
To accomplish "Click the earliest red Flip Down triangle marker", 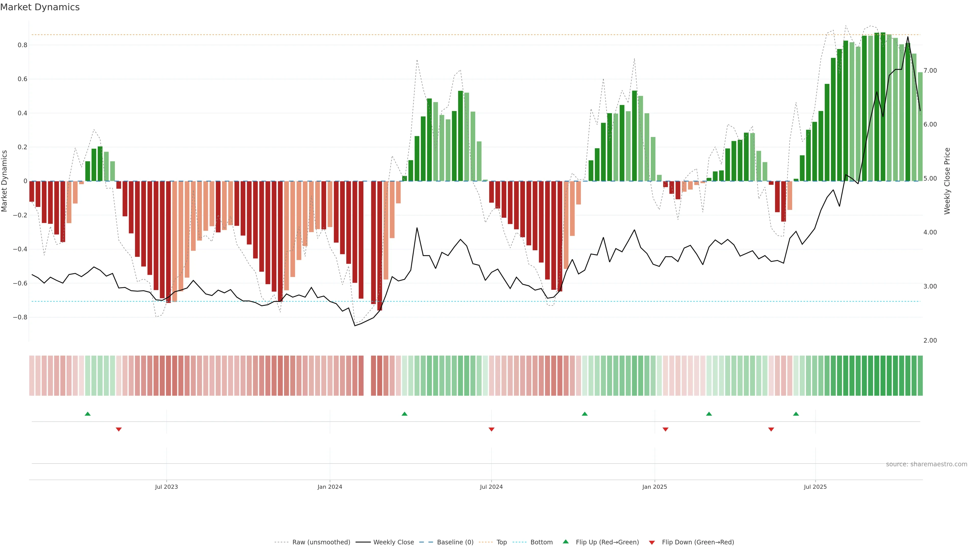I will click(119, 429).
